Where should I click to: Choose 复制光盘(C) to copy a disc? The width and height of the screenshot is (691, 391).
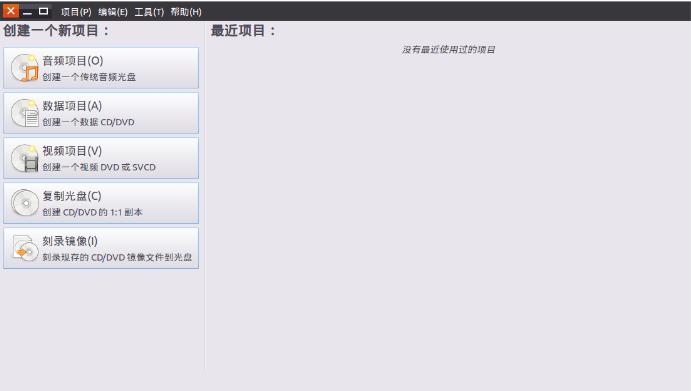tap(101, 203)
